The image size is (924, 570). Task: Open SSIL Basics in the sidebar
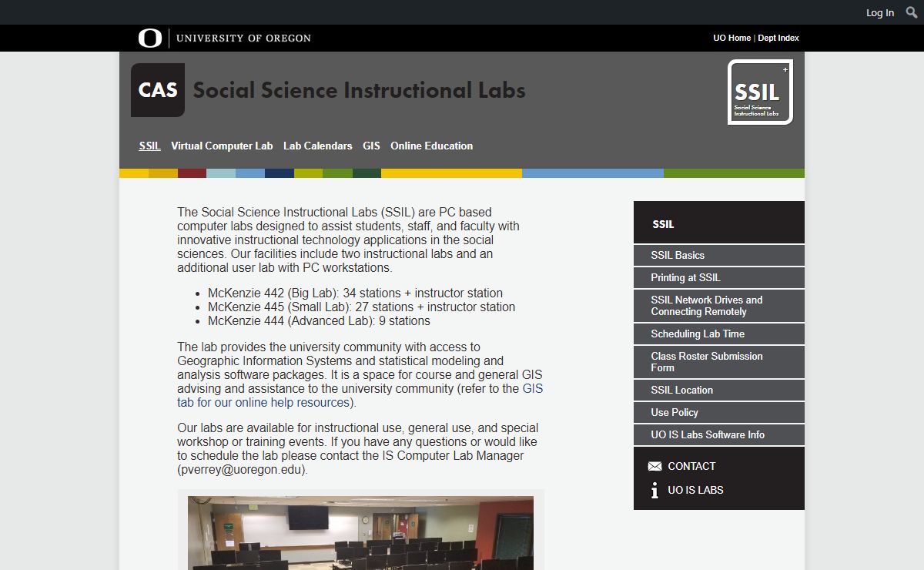pos(678,255)
